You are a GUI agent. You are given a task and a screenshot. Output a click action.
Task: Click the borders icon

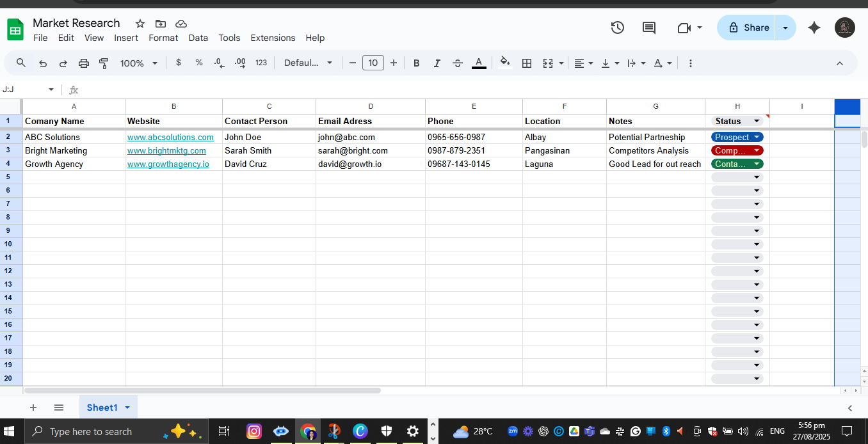coord(527,63)
